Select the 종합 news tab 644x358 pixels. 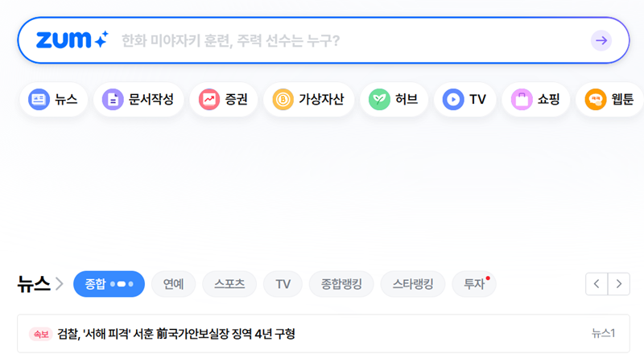[x=109, y=284]
